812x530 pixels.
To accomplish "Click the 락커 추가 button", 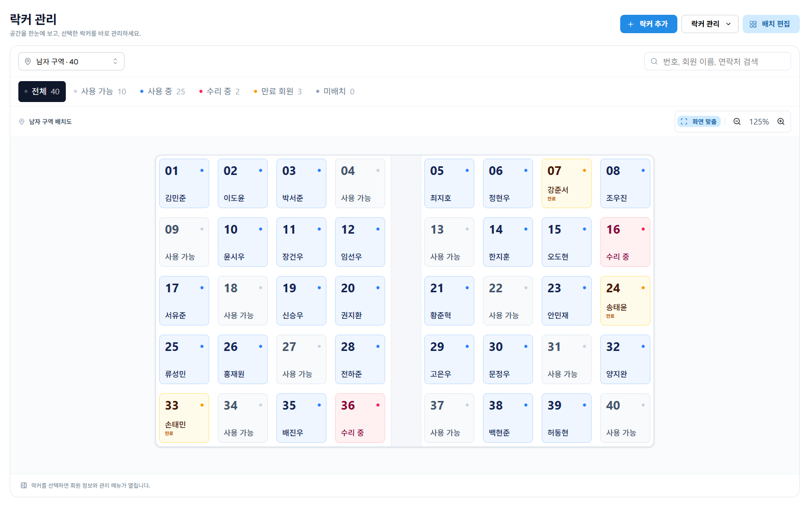I will tap(648, 24).
